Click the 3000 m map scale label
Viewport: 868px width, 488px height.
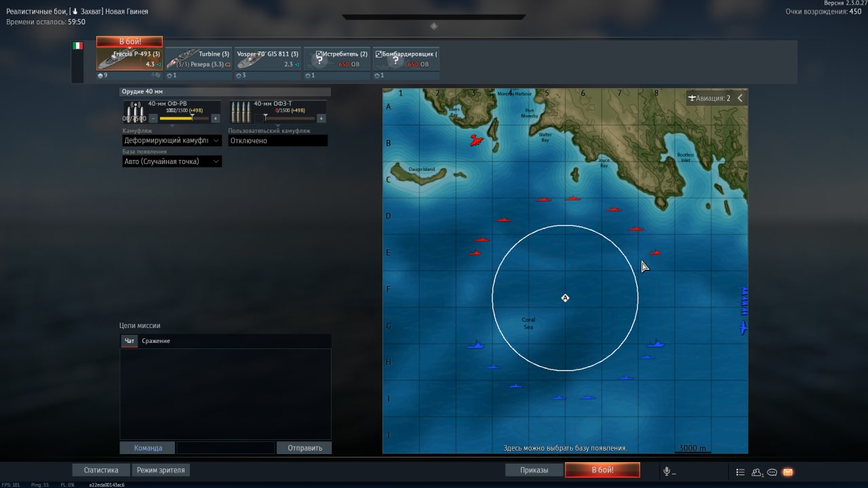[x=692, y=449]
